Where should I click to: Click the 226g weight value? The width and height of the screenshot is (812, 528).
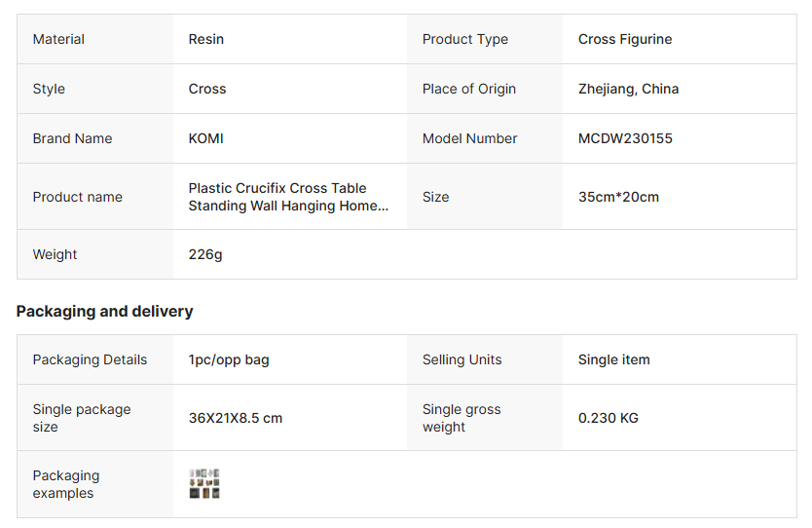[205, 254]
